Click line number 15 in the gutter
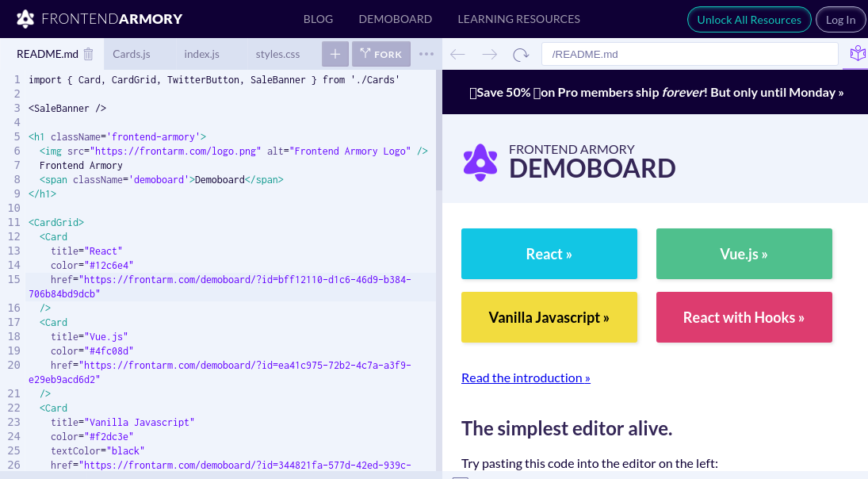Screen dimensions: 868x479 coord(13,280)
